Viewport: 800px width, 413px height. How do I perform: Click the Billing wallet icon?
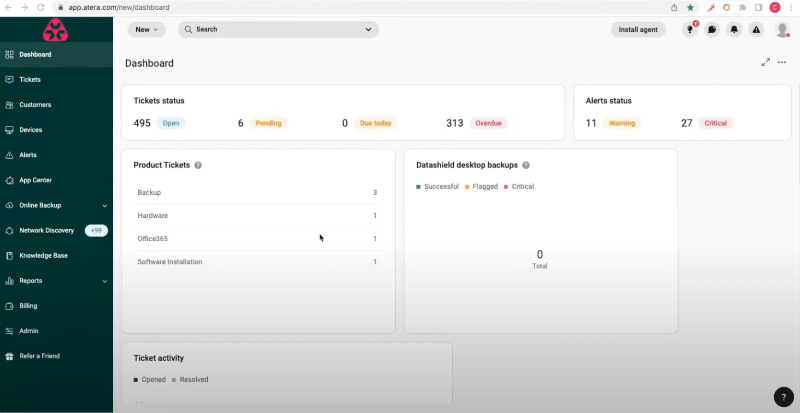pyautogui.click(x=9, y=306)
